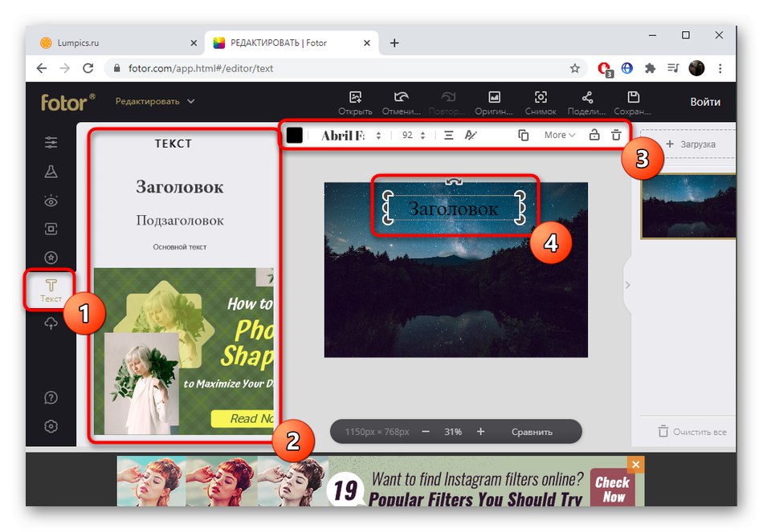Open a new browser tab

[394, 43]
